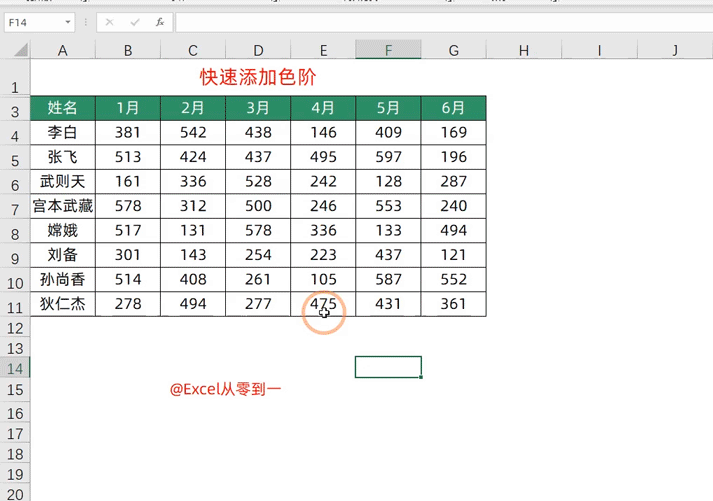Select the name cell 武则天

pos(63,182)
